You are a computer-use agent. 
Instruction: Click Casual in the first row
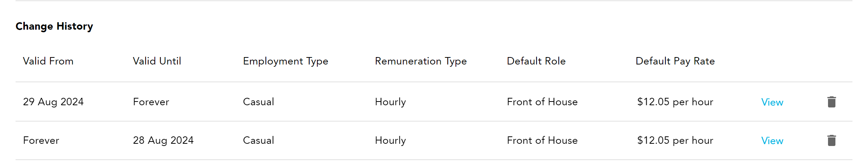click(258, 102)
